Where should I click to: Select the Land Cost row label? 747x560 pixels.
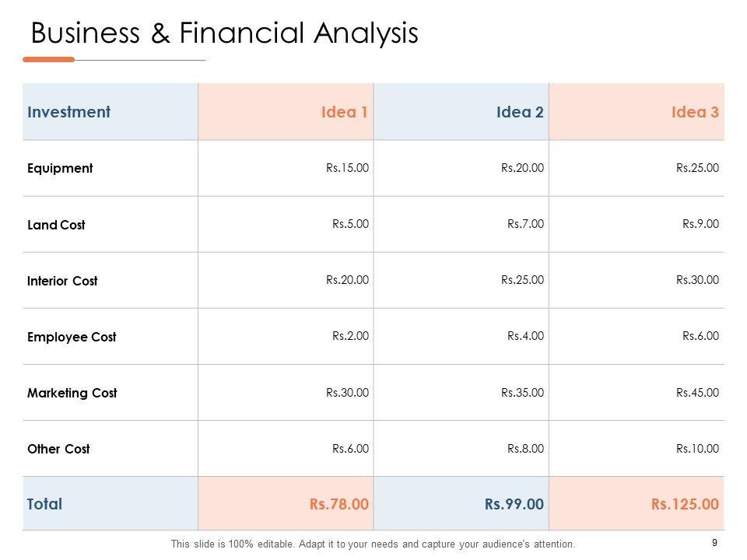pyautogui.click(x=56, y=225)
